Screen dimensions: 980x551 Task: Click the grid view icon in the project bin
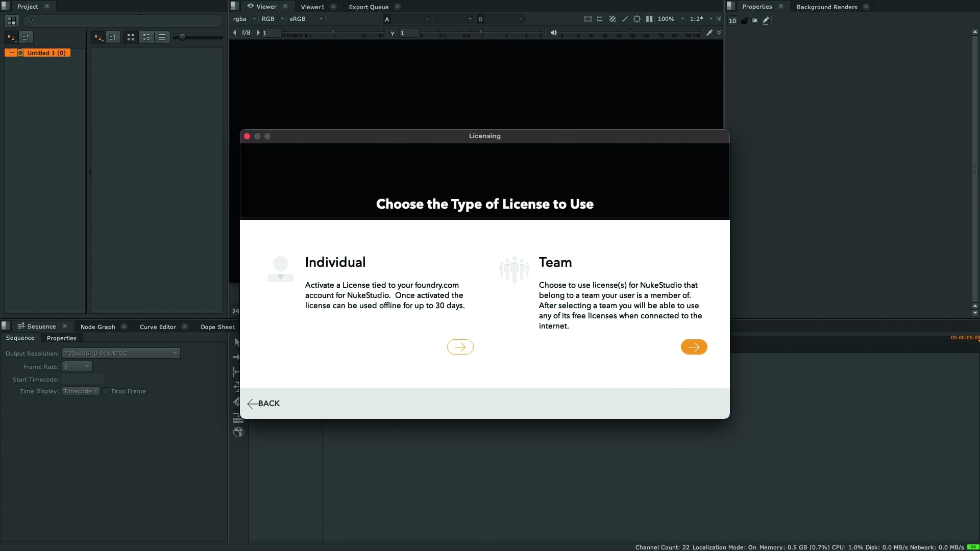click(x=131, y=37)
